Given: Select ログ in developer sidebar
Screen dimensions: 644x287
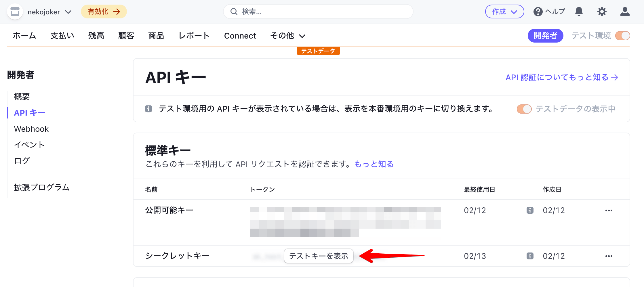Looking at the screenshot, I should pyautogui.click(x=22, y=161).
